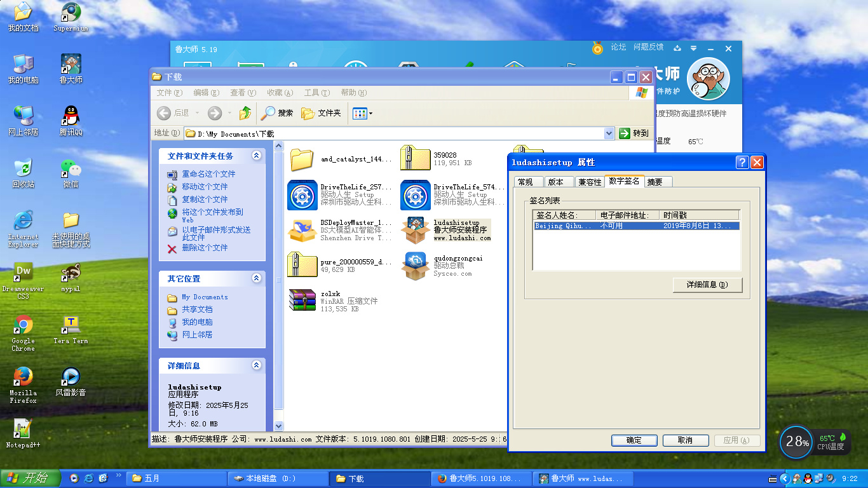Click the 详细信息(D) button
This screenshot has height=488, width=868.
coord(707,285)
